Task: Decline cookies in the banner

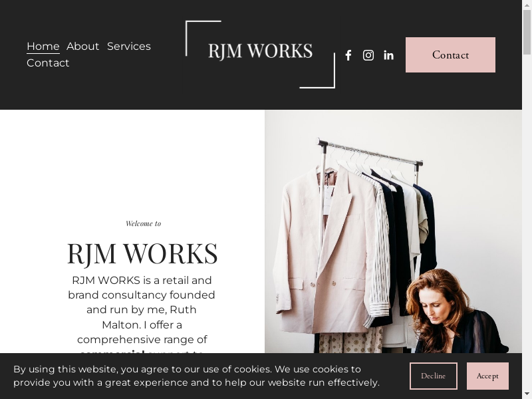Action: click(434, 376)
